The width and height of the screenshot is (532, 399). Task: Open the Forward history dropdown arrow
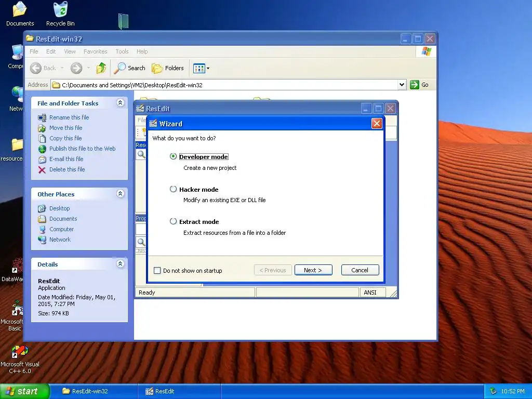[x=88, y=68]
